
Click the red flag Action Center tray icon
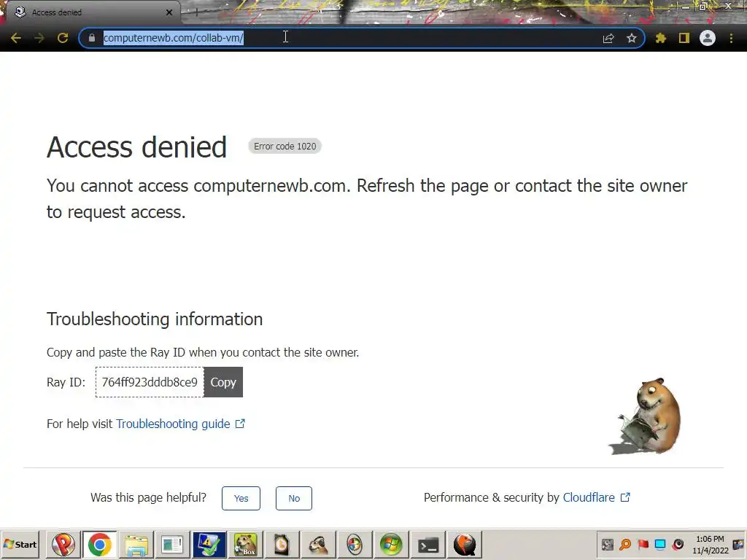tap(643, 544)
